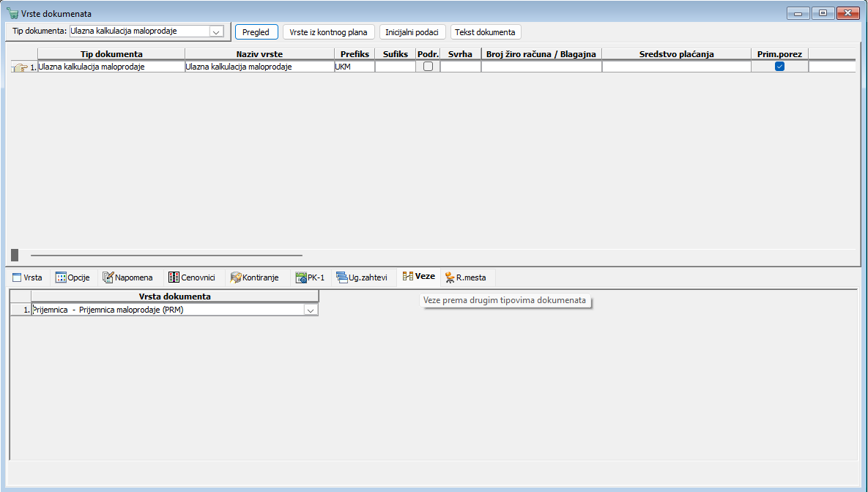Image resolution: width=868 pixels, height=492 pixels.
Task: Click the PK-1 tab icon
Action: (300, 277)
